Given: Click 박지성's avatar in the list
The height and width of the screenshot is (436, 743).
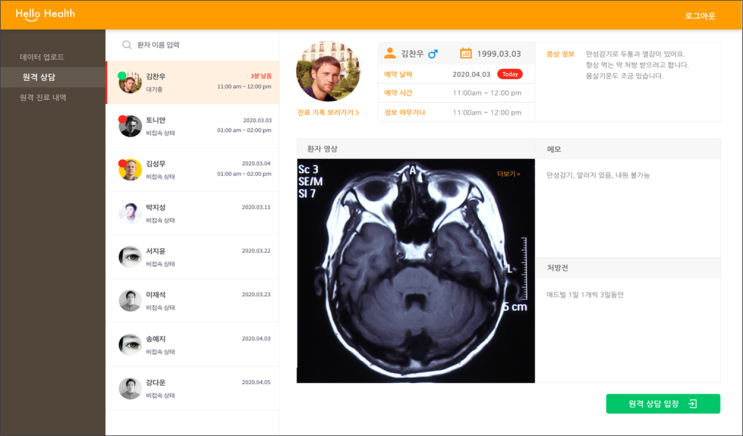Looking at the screenshot, I should click(x=130, y=213).
